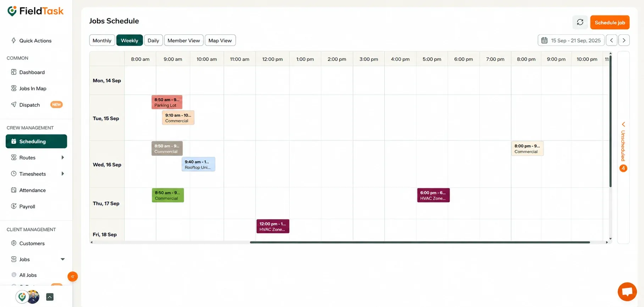Click the Timesheets clock icon
The image size is (644, 307).
tap(13, 174)
